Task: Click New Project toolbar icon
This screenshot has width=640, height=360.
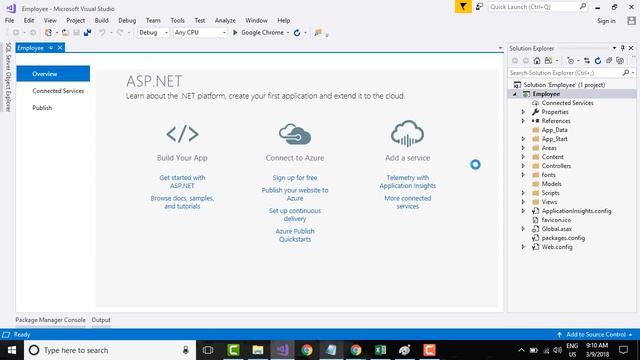Action: (48, 33)
